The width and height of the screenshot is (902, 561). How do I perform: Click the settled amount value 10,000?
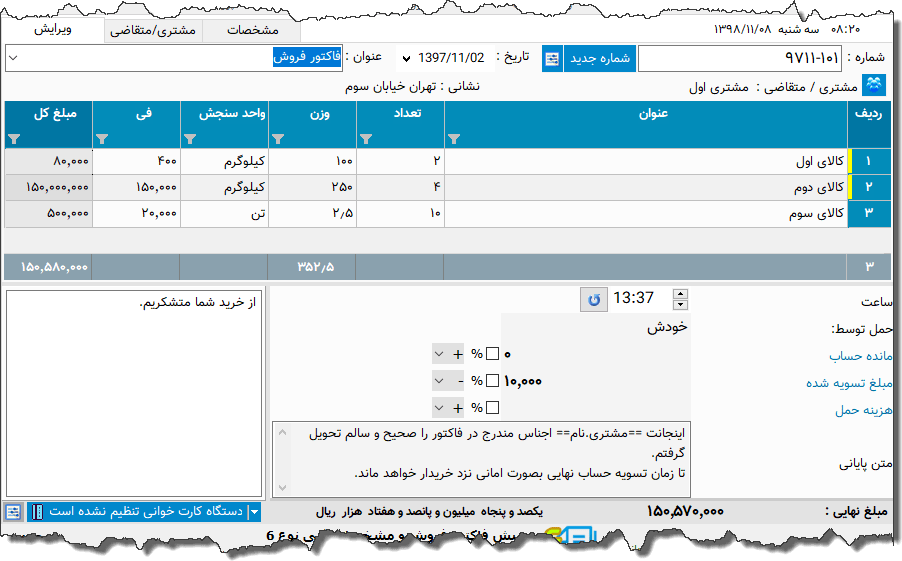coord(523,381)
